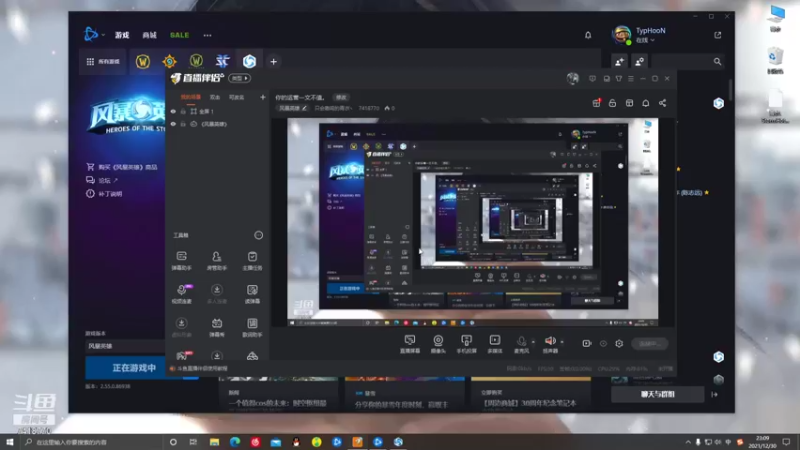Click the lock icon in Douyu top toolbar
Screen dimensions: 800x450
pos(612,103)
